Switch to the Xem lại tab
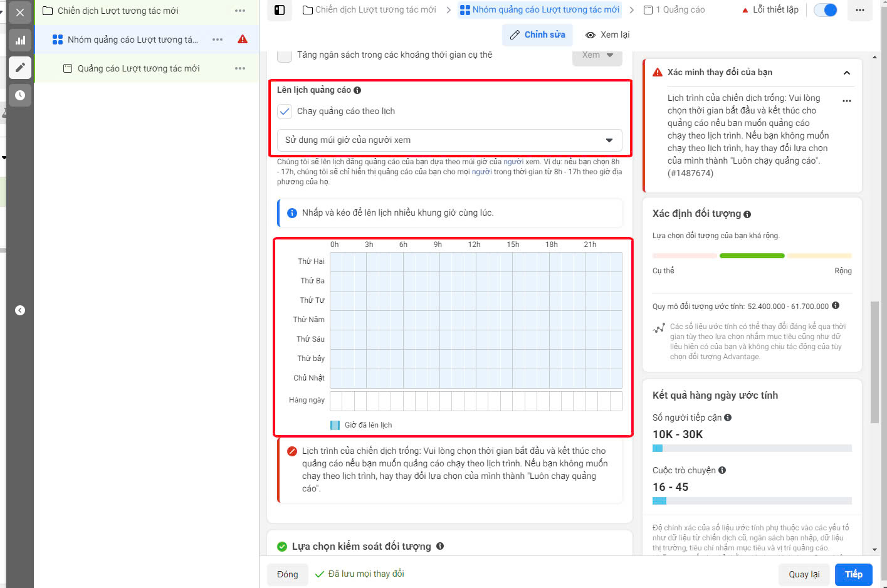Screen dimensions: 887x588 (x=607, y=35)
